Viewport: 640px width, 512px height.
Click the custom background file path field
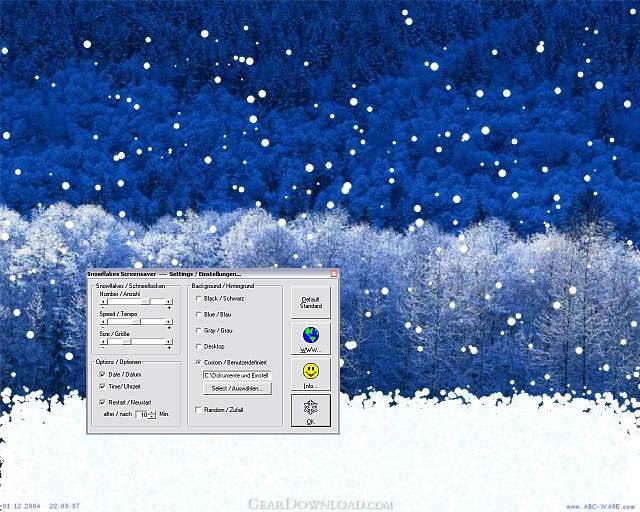point(237,375)
